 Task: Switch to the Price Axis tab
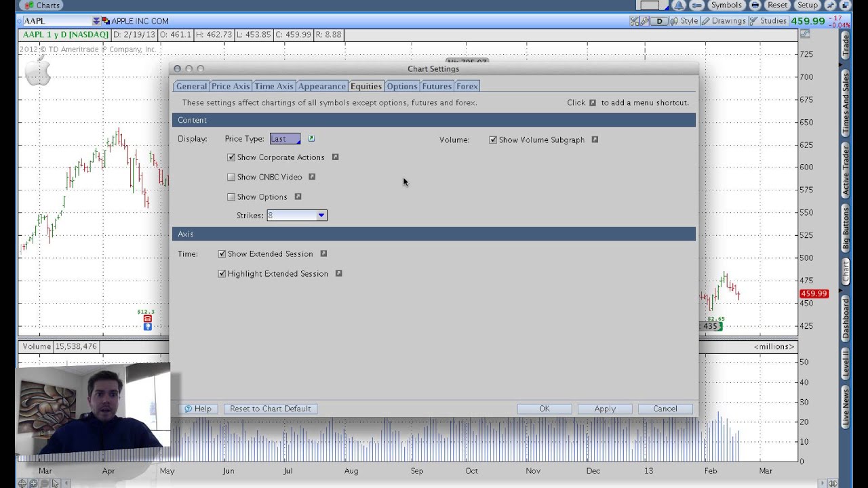[x=231, y=86]
